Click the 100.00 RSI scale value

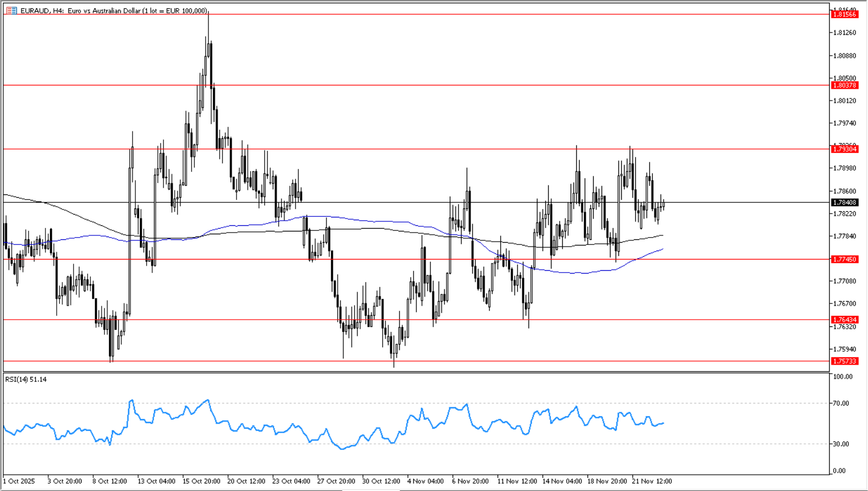click(843, 376)
